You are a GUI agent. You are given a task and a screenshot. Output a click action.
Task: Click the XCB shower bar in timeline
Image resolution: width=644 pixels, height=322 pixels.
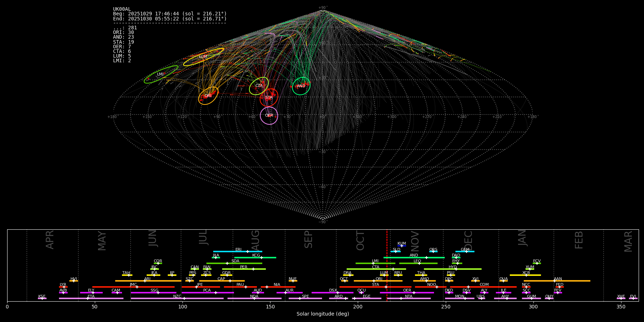(525, 275)
